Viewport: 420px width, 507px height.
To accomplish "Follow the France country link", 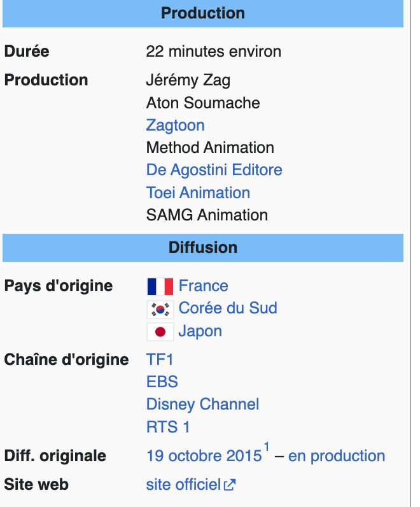I will coord(204,286).
